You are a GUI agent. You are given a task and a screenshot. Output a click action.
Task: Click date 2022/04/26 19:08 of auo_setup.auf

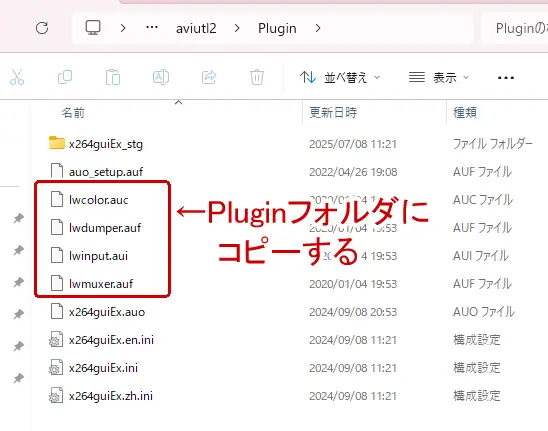pos(353,172)
